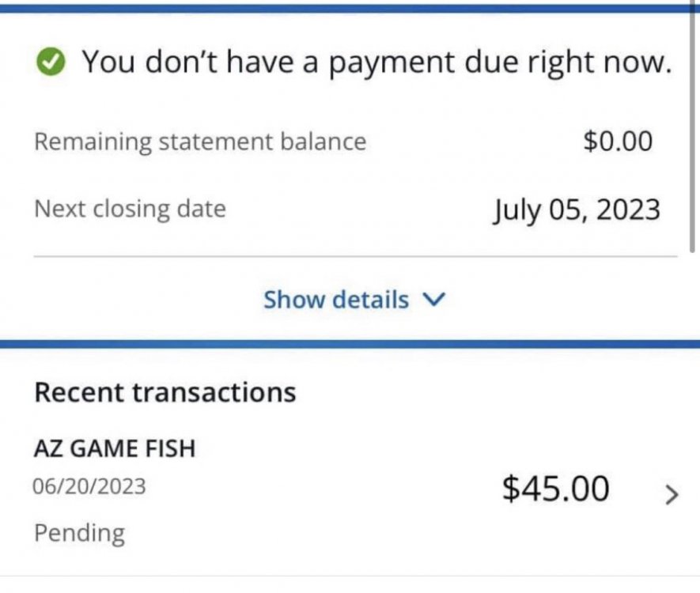Click the thin separator line below Pending
Screen dimensions: 700x593
[x=350, y=575]
